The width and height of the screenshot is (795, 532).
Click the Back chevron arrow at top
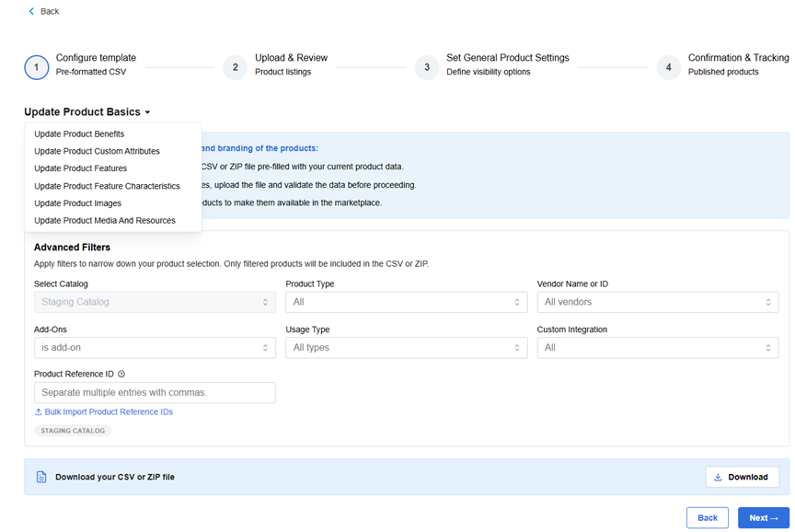(31, 11)
